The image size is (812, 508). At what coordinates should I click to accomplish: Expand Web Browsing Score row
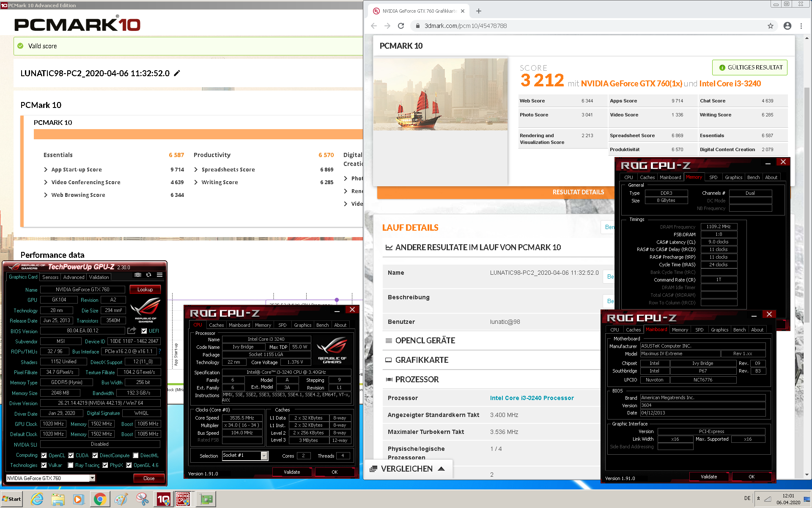pos(46,195)
